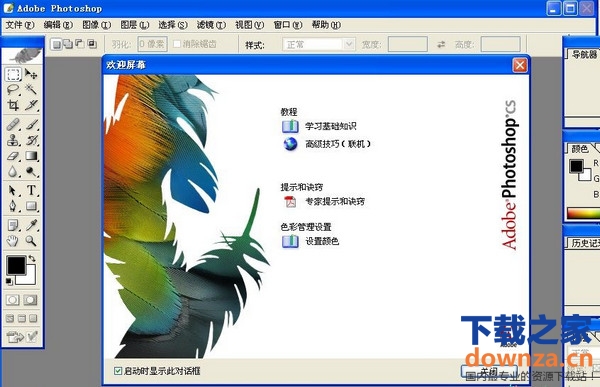Screen dimensions: 600x387
Task: Open the 选择(S) menu
Action: 173,25
